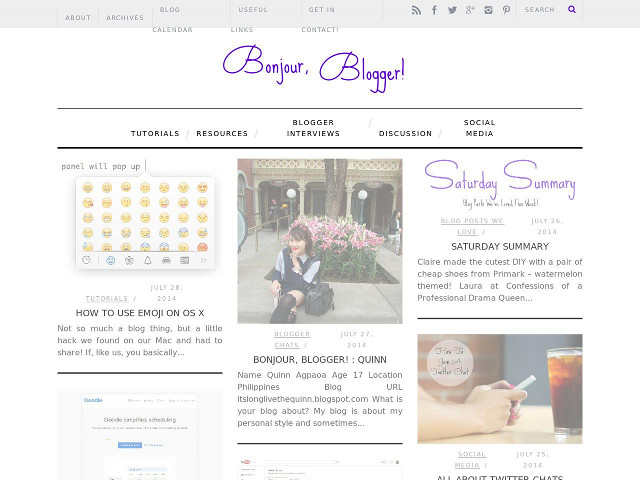This screenshot has width=640, height=480.
Task: Click the Blogger Chats category link
Action: tap(292, 340)
